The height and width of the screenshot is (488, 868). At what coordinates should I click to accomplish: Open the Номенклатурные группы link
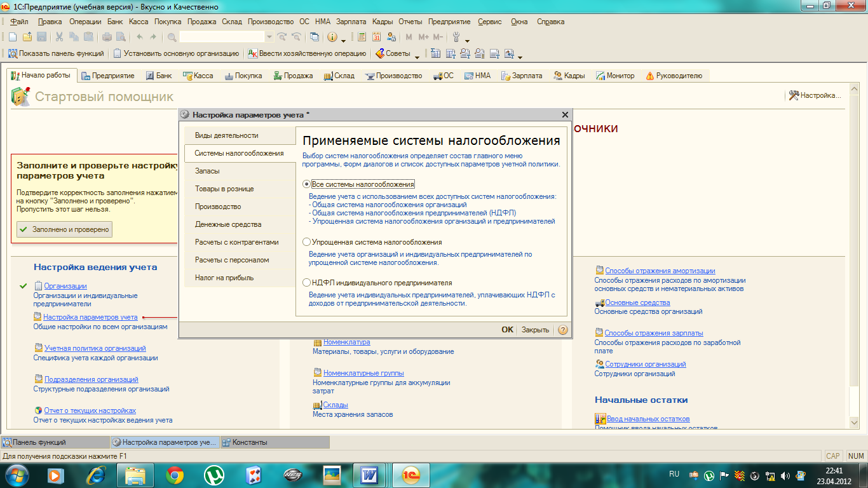363,373
